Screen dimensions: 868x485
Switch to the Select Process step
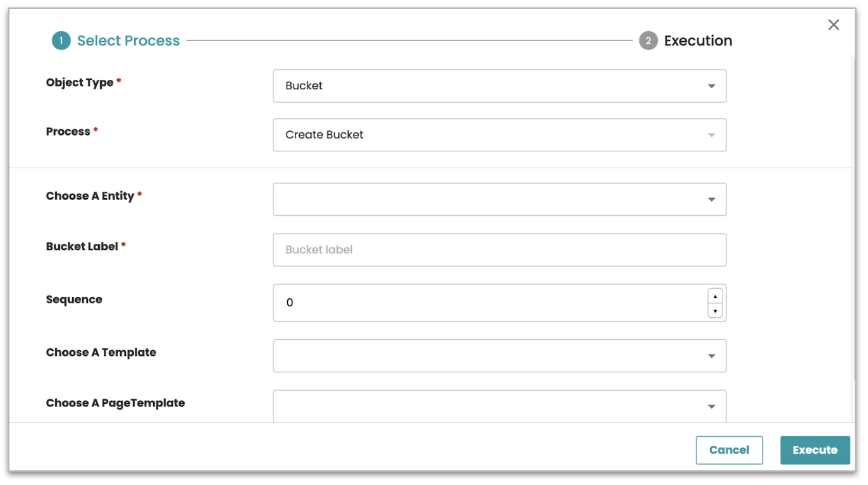click(128, 41)
